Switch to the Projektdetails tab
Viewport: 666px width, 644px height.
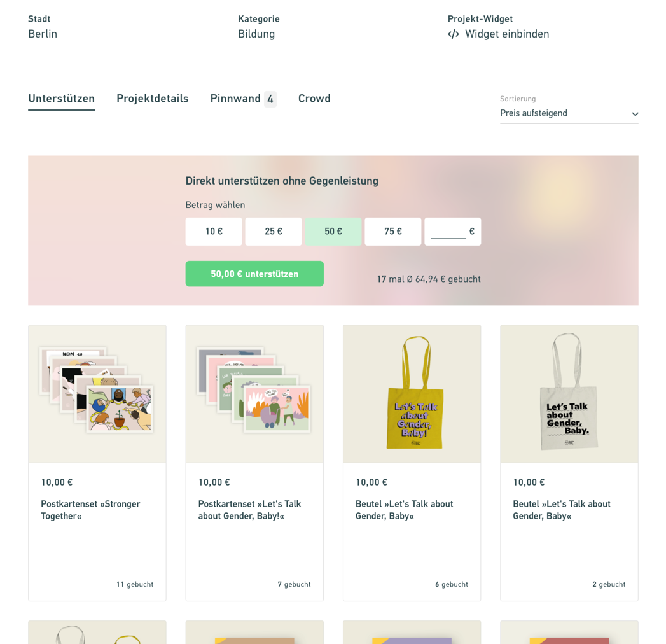[x=153, y=99]
